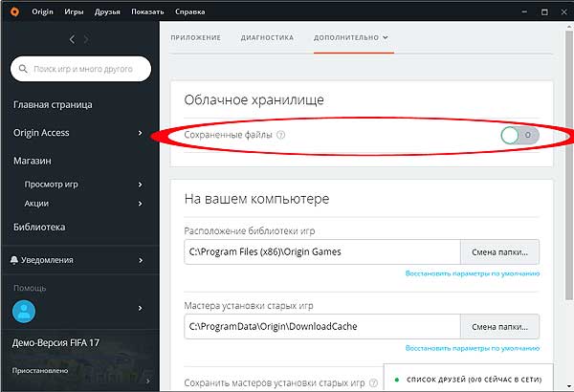
Task: Open the user avatar profile
Action: (24, 311)
